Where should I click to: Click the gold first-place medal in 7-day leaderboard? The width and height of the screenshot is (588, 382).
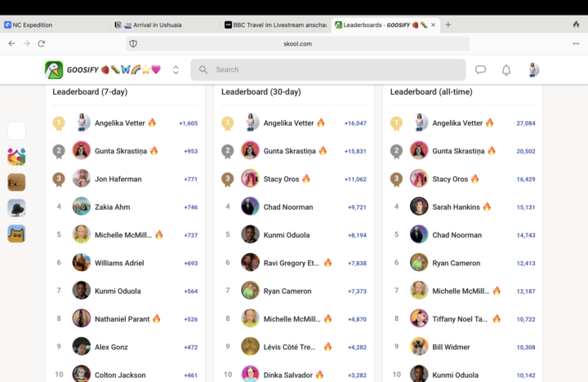59,123
